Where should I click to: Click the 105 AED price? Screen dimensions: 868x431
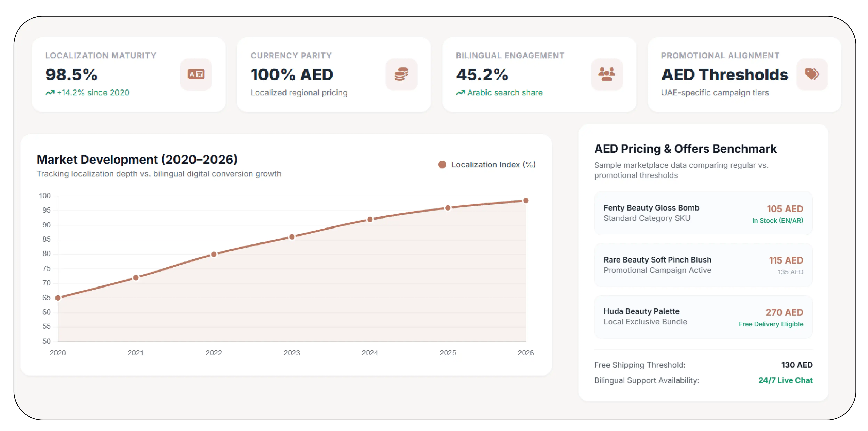[785, 209]
